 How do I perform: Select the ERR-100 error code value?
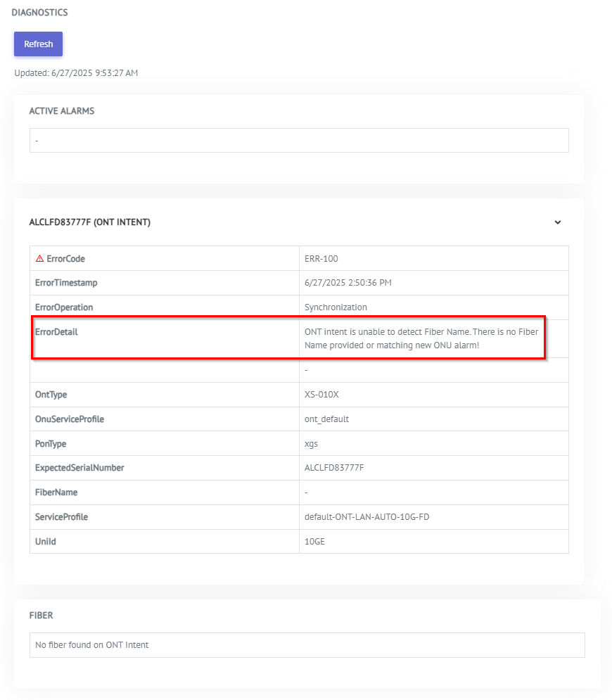click(321, 258)
